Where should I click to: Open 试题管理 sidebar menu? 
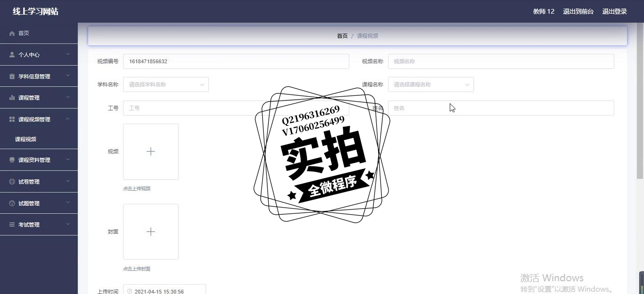tap(39, 203)
